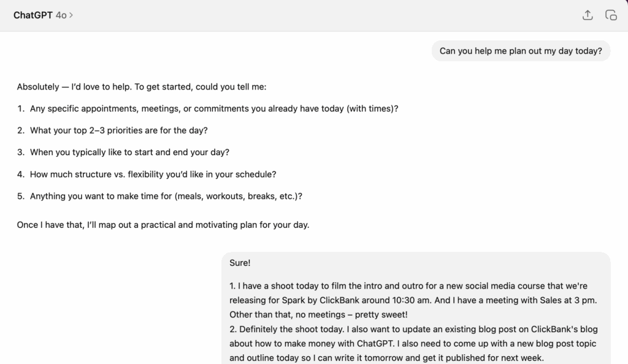The height and width of the screenshot is (364, 628).
Task: Click the overlapping-windows icon in top right
Action: click(x=611, y=15)
